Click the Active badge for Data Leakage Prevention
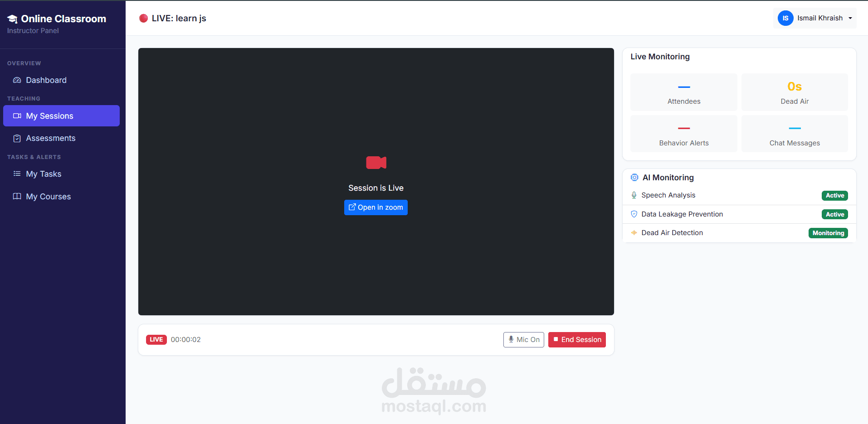The height and width of the screenshot is (424, 868). (835, 214)
